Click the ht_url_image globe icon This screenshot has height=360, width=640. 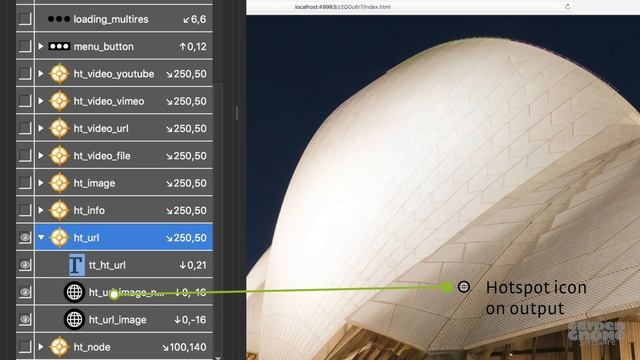coord(74,320)
